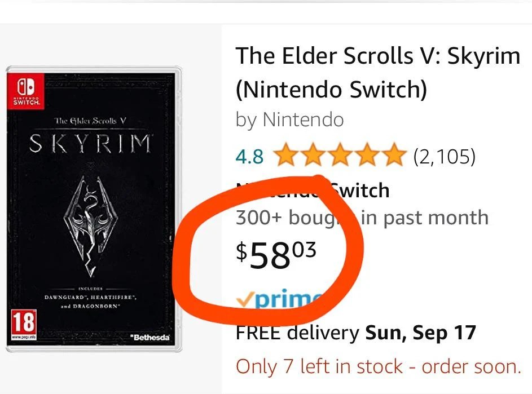Click the blue Prime logo text

[288, 300]
